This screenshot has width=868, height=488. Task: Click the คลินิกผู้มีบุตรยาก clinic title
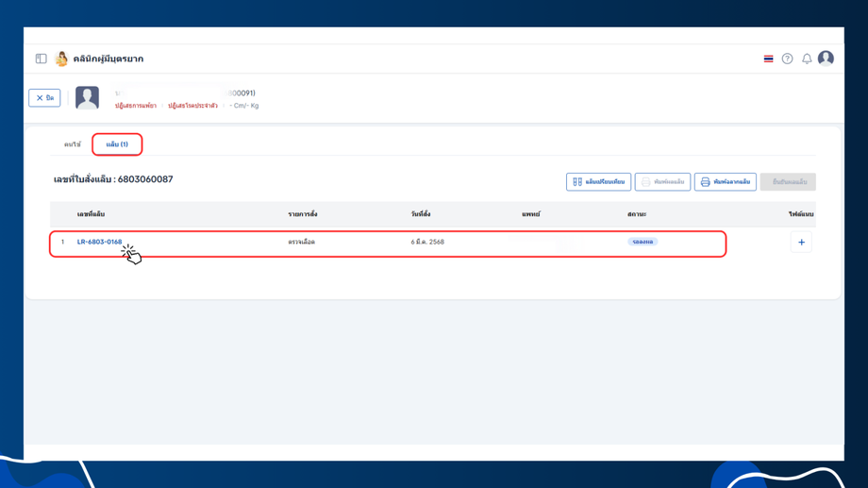(x=108, y=59)
